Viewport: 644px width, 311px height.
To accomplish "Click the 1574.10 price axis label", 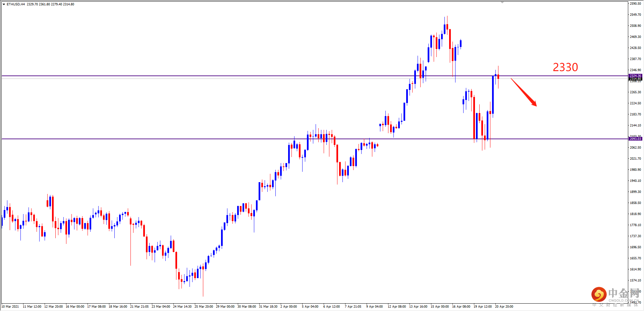I will click(635, 280).
